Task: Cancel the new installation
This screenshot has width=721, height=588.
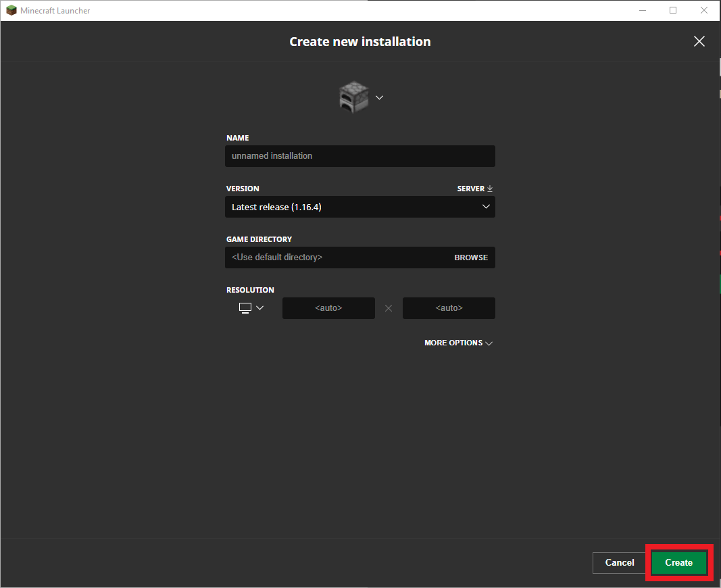Action: pyautogui.click(x=620, y=562)
